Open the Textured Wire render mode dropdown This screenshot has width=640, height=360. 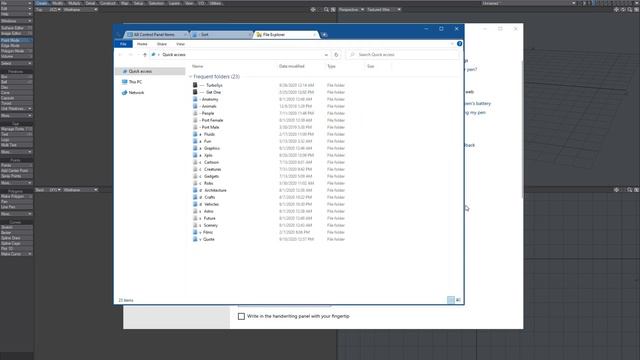click(384, 9)
